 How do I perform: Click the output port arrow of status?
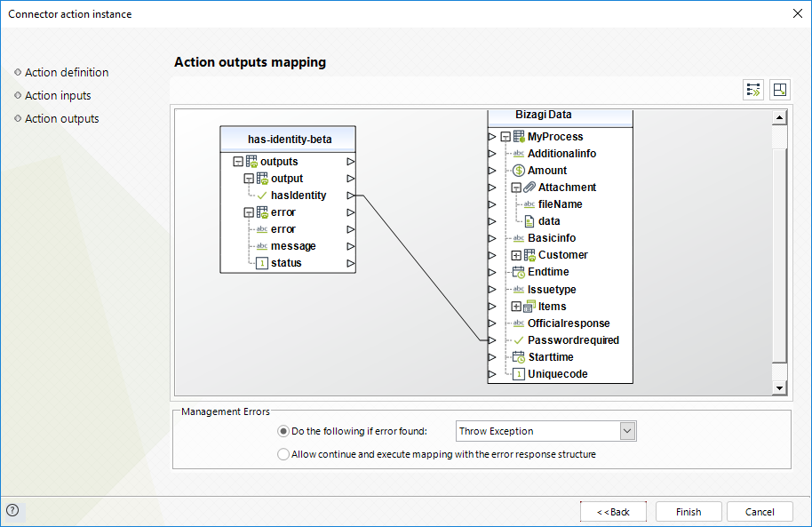click(x=351, y=263)
